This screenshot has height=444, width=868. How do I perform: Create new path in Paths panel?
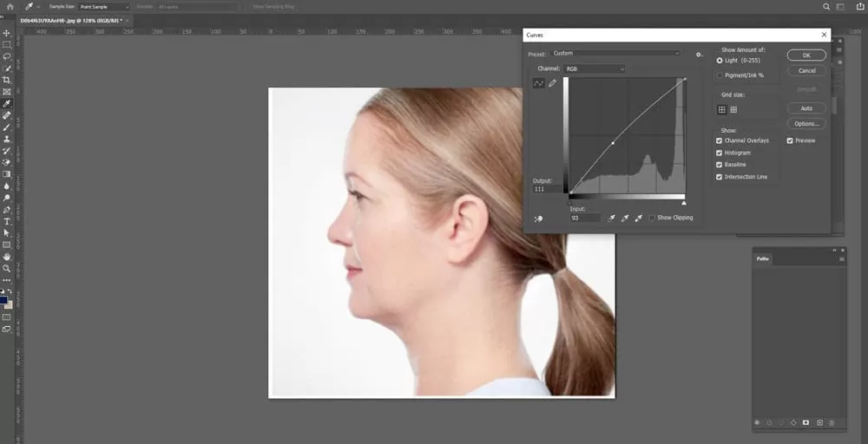click(820, 423)
